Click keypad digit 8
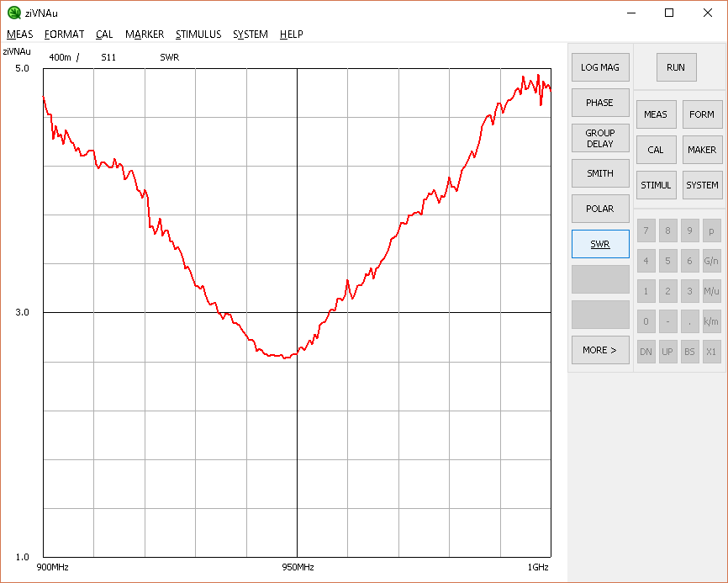This screenshot has height=583, width=728. coord(667,231)
